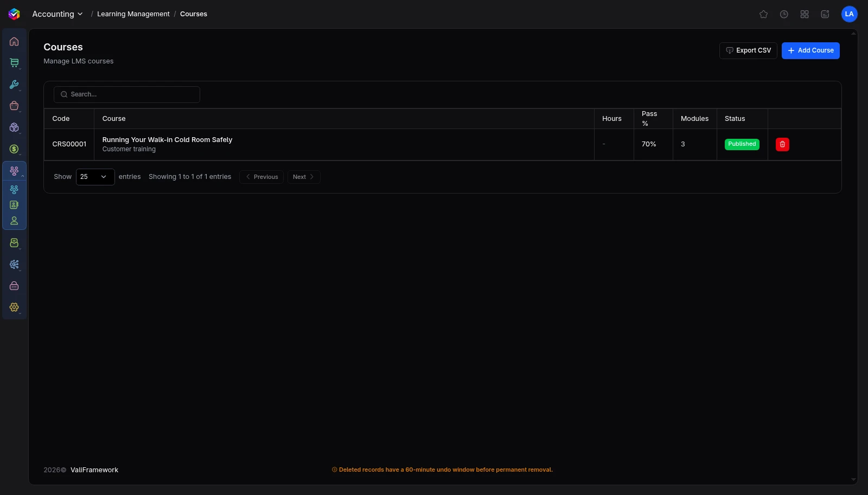Image resolution: width=868 pixels, height=495 pixels.
Task: Open the LA user avatar menu
Action: pyautogui.click(x=849, y=14)
